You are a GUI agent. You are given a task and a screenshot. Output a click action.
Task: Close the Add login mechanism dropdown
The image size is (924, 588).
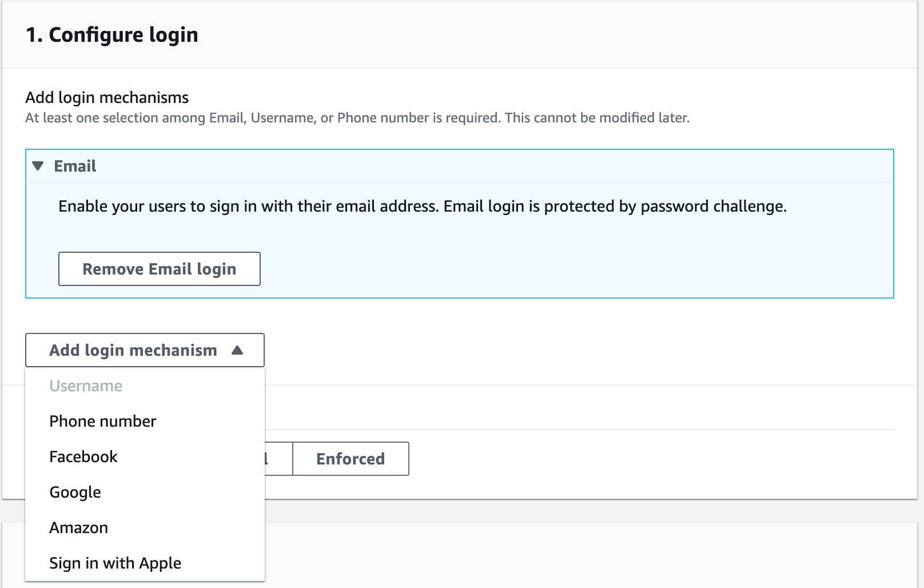coord(145,350)
